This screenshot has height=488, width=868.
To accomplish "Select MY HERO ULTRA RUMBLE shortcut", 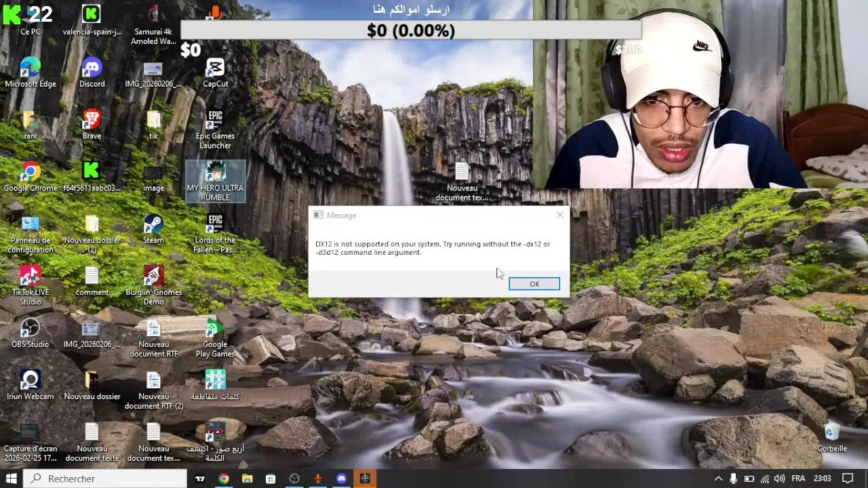I will pos(215,182).
